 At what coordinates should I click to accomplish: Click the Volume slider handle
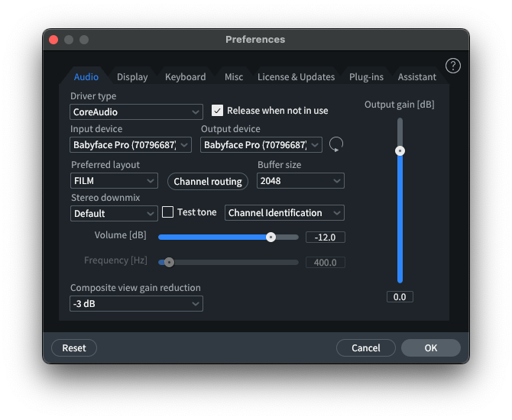(x=271, y=237)
